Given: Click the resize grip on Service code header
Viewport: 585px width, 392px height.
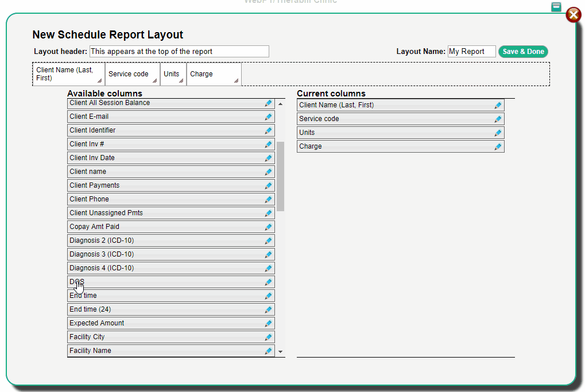Looking at the screenshot, I should point(155,81).
